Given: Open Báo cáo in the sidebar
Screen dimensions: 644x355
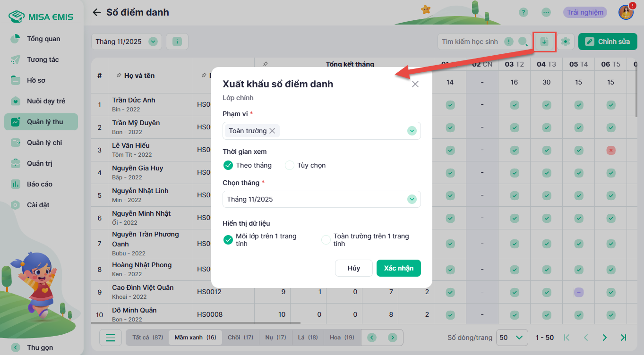Looking at the screenshot, I should tap(40, 184).
